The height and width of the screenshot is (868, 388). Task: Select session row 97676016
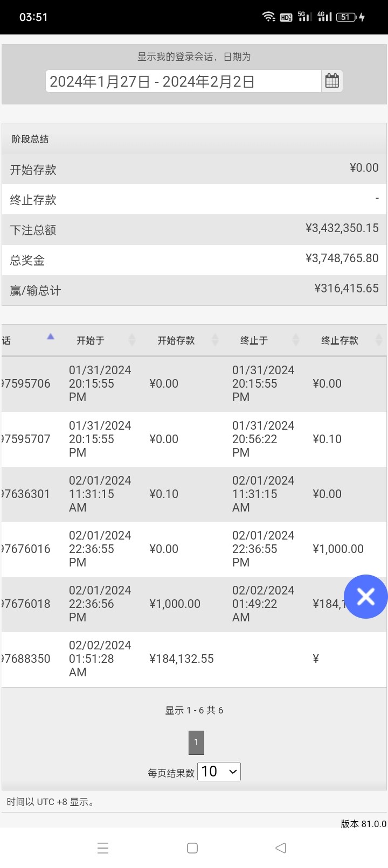(26, 549)
